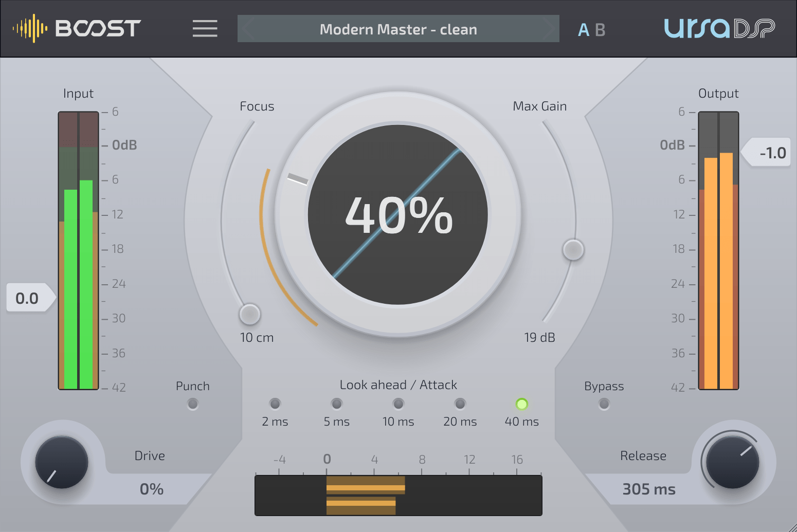Select previous preset arrow
The image size is (797, 532).
coord(248,29)
